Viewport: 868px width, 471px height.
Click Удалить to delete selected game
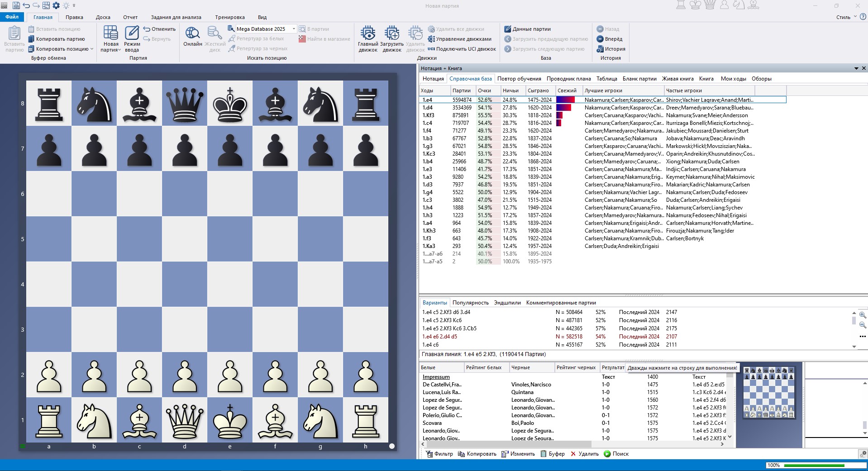point(584,453)
